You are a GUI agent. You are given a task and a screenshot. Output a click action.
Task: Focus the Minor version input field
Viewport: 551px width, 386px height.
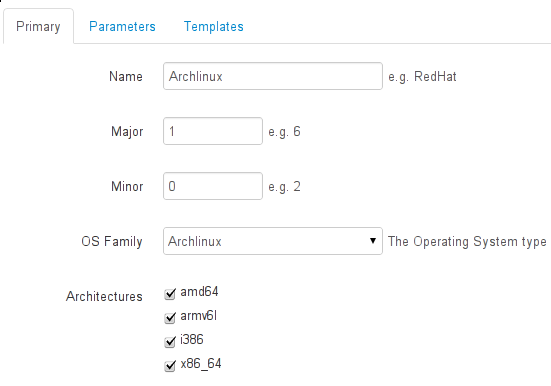213,186
